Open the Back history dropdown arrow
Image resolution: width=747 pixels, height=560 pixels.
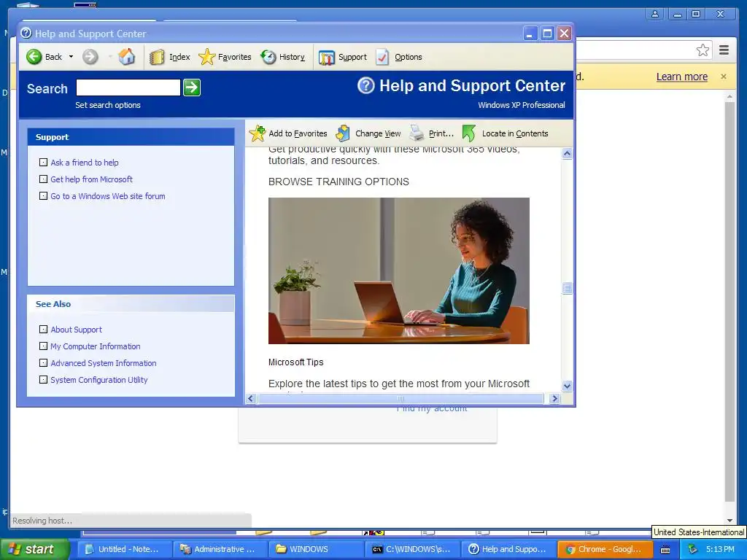tap(71, 57)
